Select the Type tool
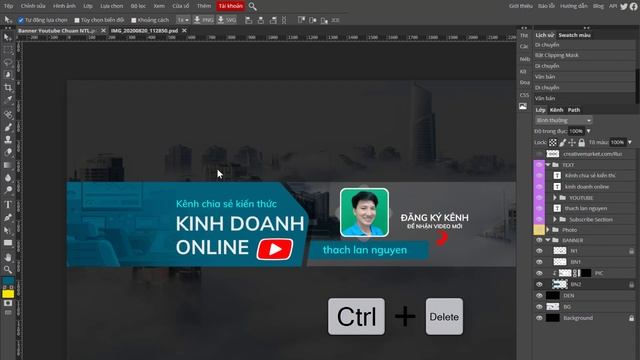 8,204
